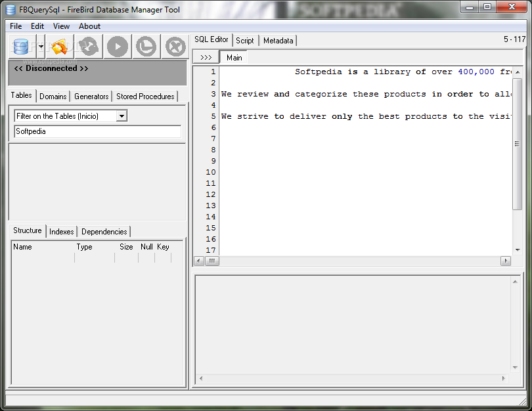
Task: Maximize the FBQuerySql window
Action: [487, 7]
